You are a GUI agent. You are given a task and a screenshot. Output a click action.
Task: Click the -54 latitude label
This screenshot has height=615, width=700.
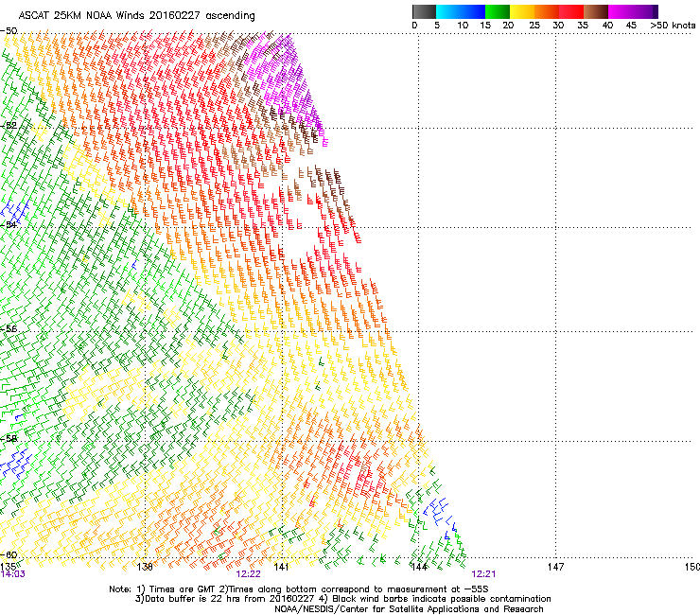9,224
